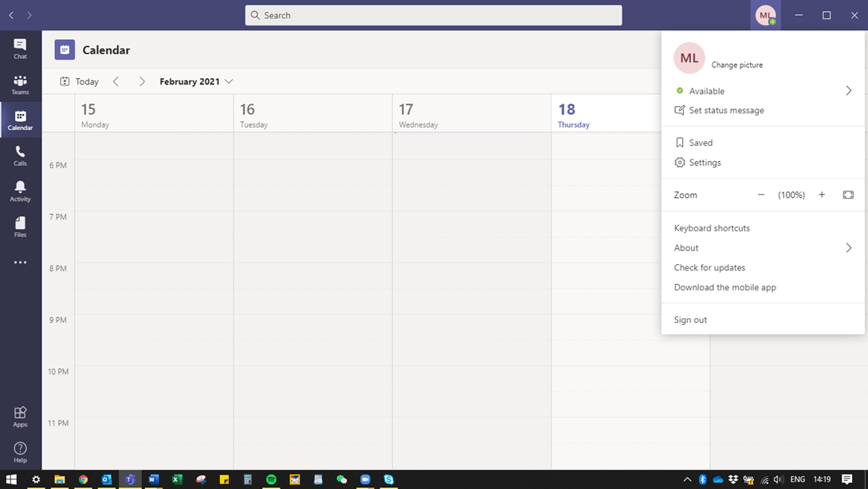Open Files from the sidebar

20,227
